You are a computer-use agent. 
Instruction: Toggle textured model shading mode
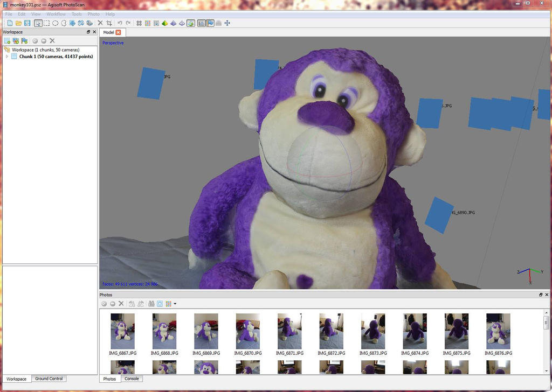click(x=191, y=23)
